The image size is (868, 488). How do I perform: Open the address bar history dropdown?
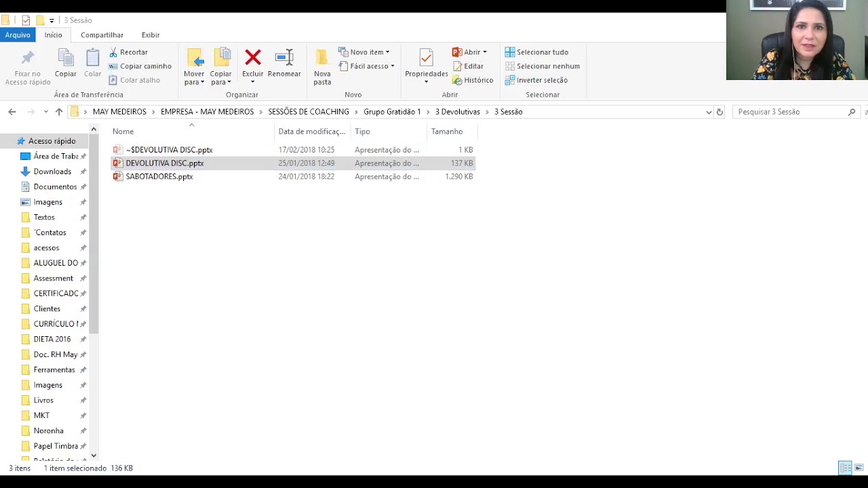tap(709, 112)
